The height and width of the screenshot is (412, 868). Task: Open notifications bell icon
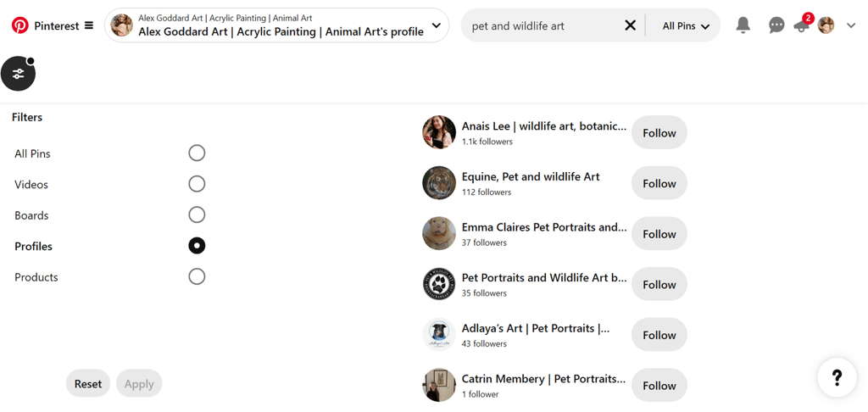[743, 25]
